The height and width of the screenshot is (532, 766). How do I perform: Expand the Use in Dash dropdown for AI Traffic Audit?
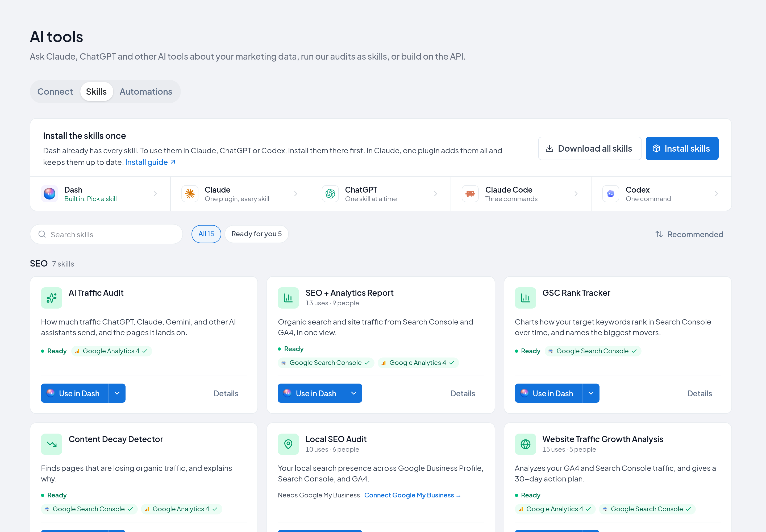pos(117,393)
